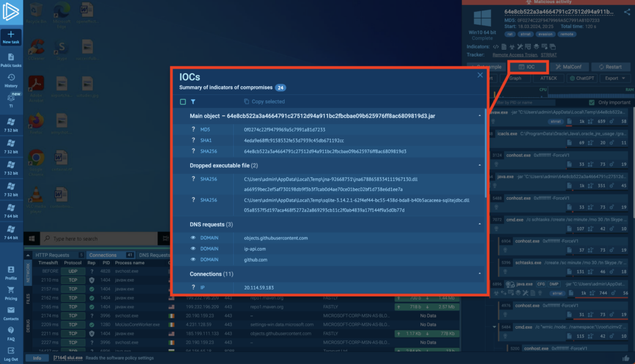Tick the select-all checkbox in IOCs
Screen dimensions: 635x364
pyautogui.click(x=183, y=102)
